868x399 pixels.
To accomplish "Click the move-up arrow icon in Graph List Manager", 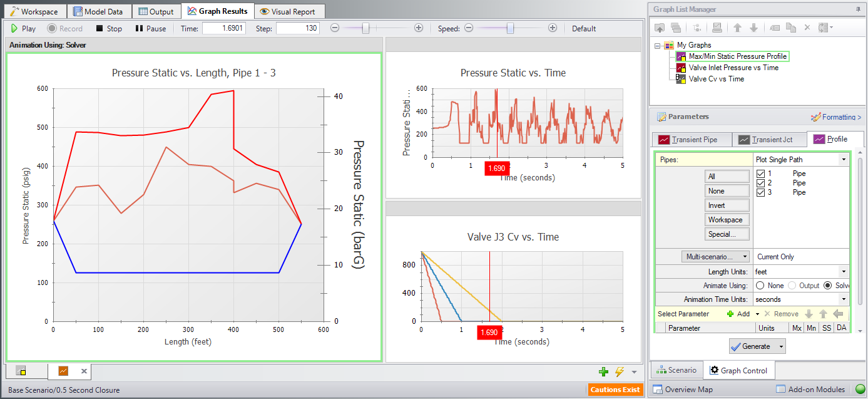I will tap(738, 27).
